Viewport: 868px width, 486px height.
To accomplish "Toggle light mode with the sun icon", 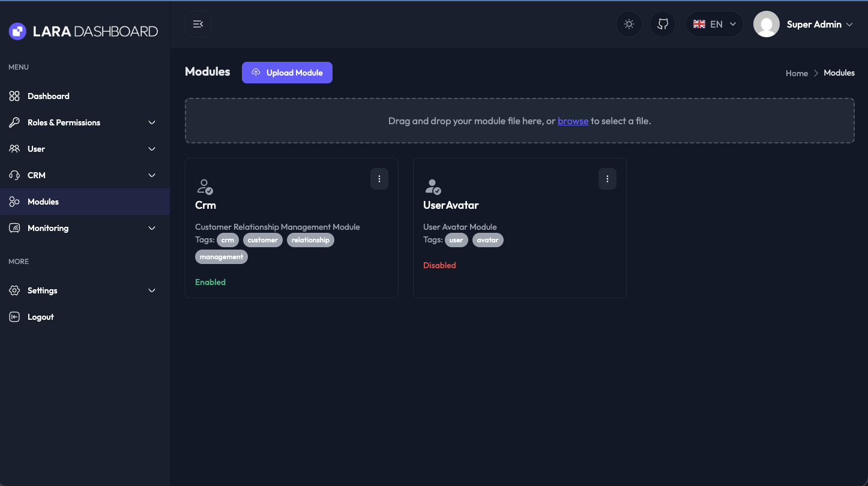I will 629,24.
